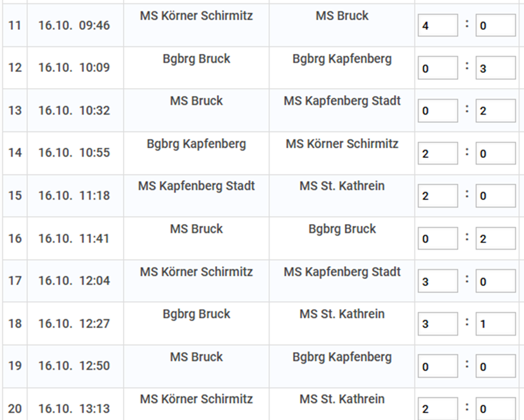524x420 pixels.
Task: Click away score field in match 18
Action: point(495,324)
